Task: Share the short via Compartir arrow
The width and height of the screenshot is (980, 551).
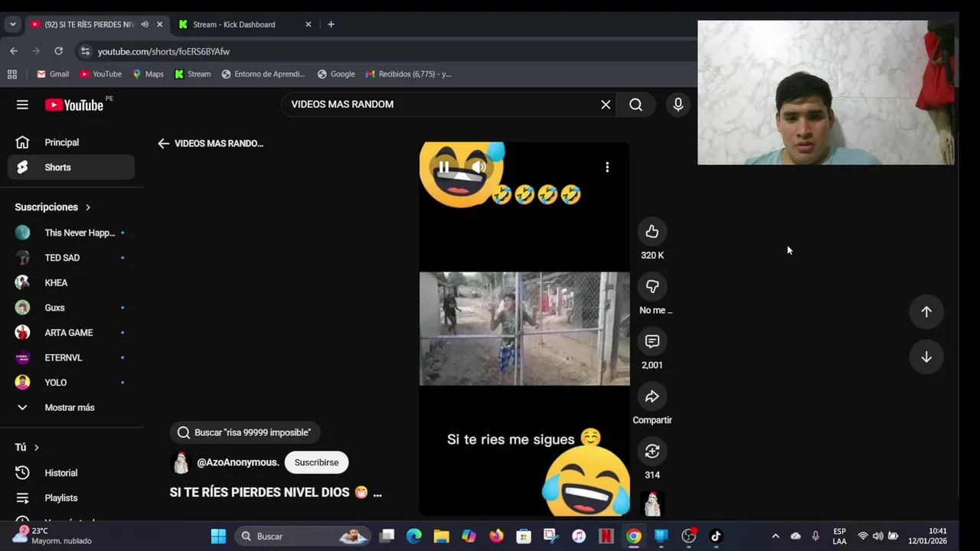Action: (652, 396)
